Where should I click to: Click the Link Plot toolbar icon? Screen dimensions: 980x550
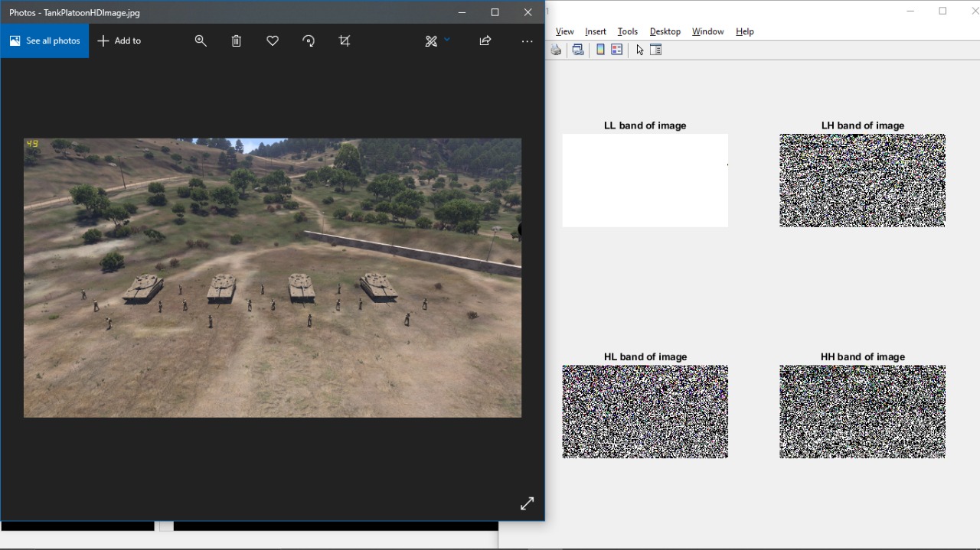coord(578,50)
